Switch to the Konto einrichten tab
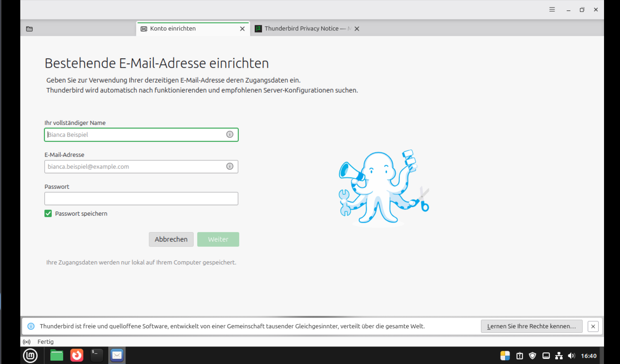This screenshot has width=620, height=364. [187, 29]
